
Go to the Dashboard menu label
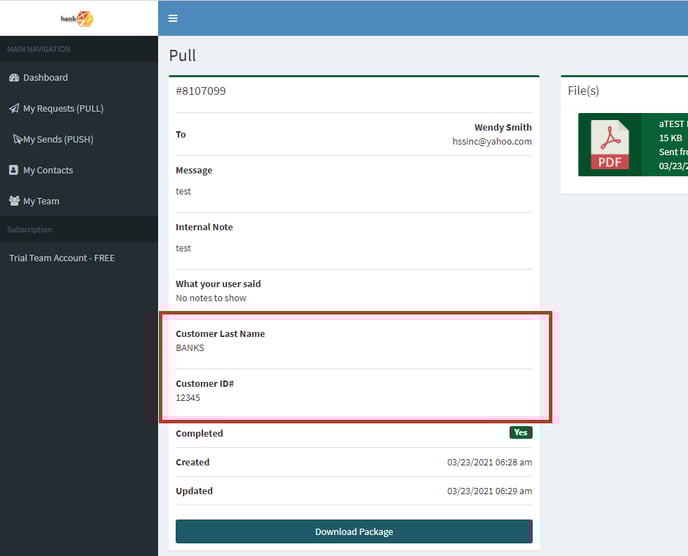click(x=46, y=78)
